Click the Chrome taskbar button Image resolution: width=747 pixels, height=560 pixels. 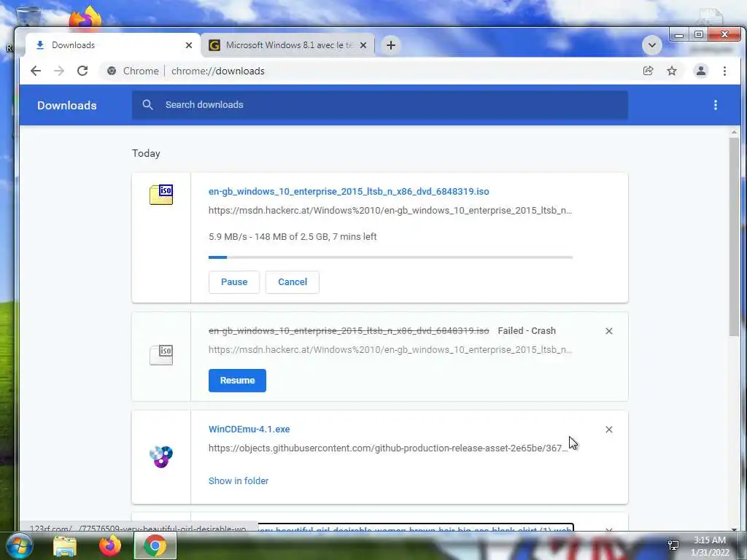click(155, 545)
